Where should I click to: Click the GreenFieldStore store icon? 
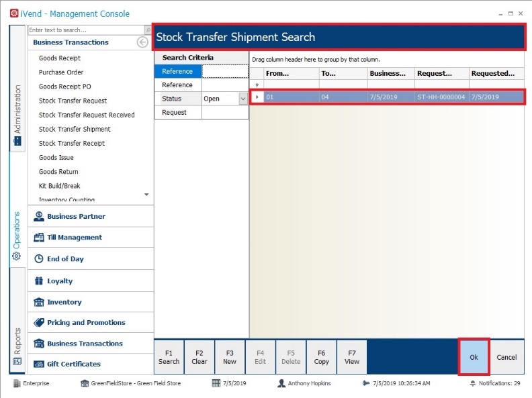[85, 383]
